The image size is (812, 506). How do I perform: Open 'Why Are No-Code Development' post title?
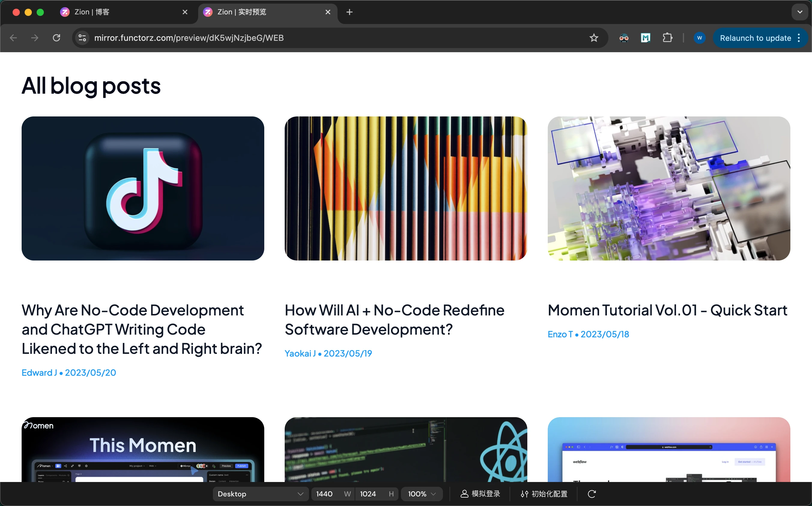(142, 329)
